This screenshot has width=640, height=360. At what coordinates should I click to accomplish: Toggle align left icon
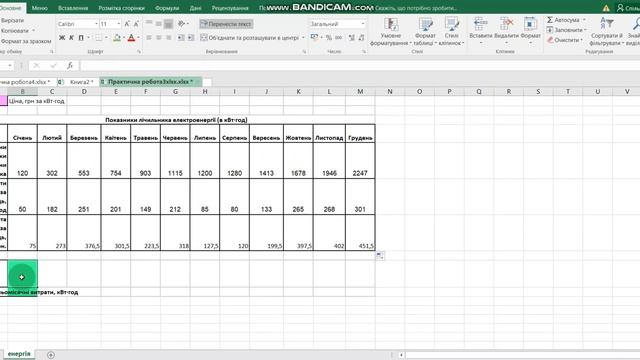(x=149, y=38)
